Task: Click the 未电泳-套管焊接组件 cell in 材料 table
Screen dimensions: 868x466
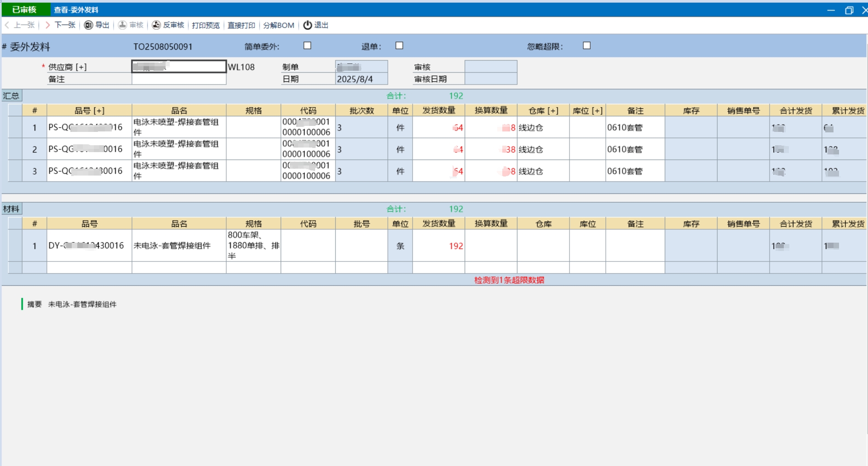Action: (x=179, y=245)
